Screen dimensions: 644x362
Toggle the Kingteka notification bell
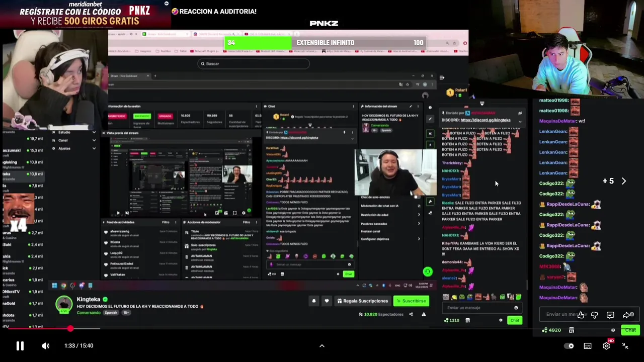point(313,301)
